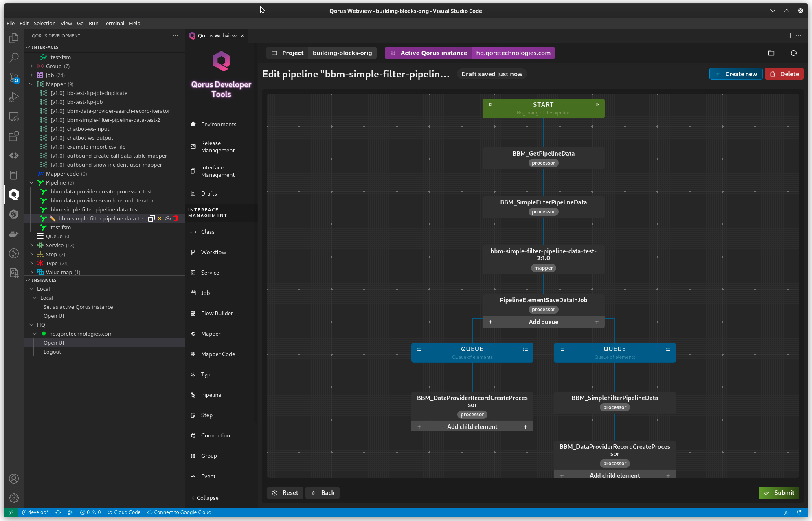Close the Qorus Webview tab

(242, 36)
